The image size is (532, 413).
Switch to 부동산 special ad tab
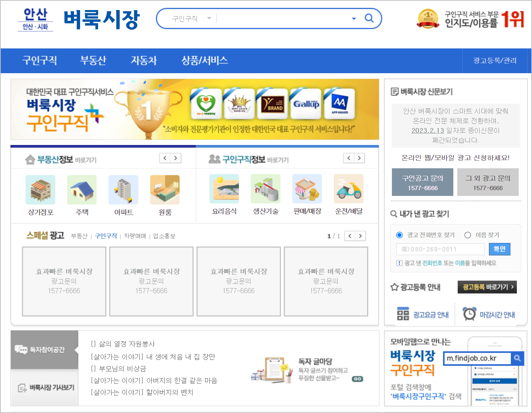click(x=79, y=236)
